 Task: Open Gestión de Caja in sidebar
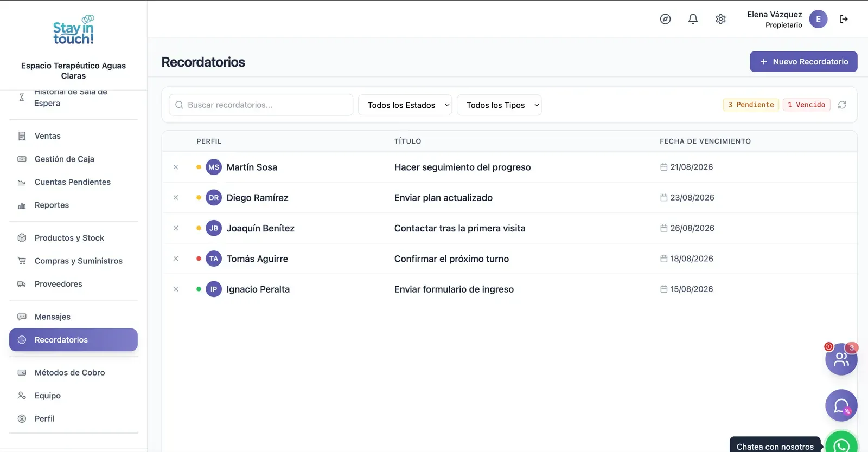point(73,159)
